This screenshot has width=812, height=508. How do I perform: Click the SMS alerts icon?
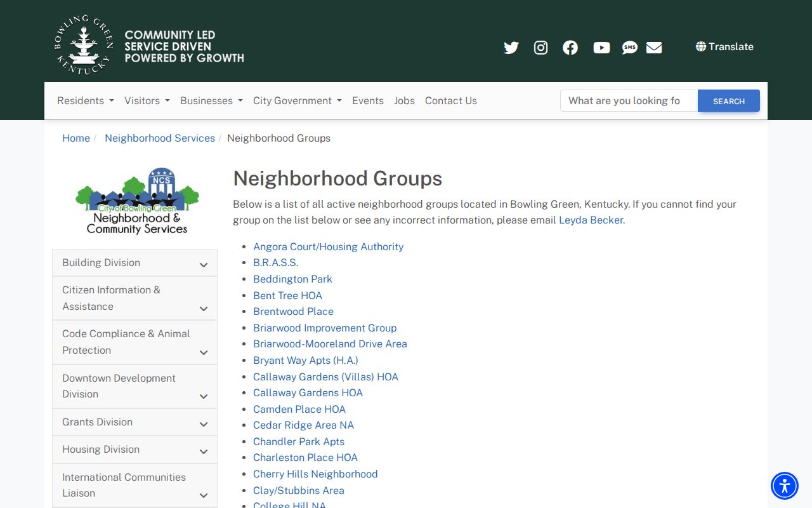click(629, 48)
